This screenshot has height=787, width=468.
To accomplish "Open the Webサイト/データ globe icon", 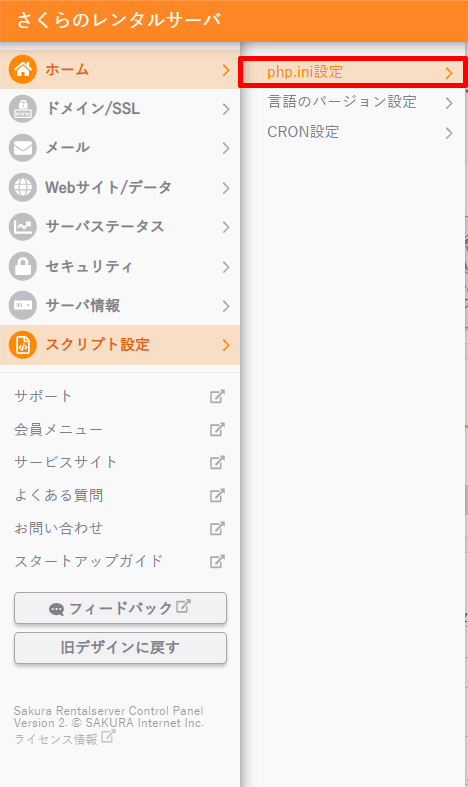I will [23, 187].
